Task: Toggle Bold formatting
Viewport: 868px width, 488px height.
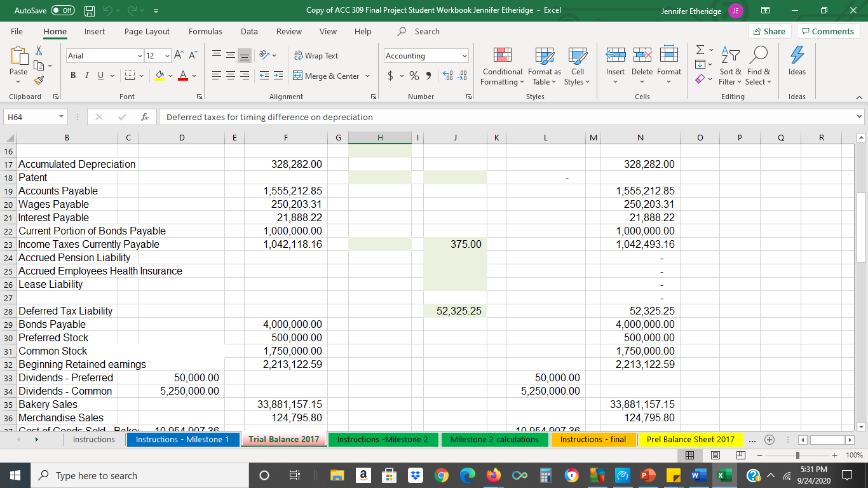Action: tap(73, 76)
